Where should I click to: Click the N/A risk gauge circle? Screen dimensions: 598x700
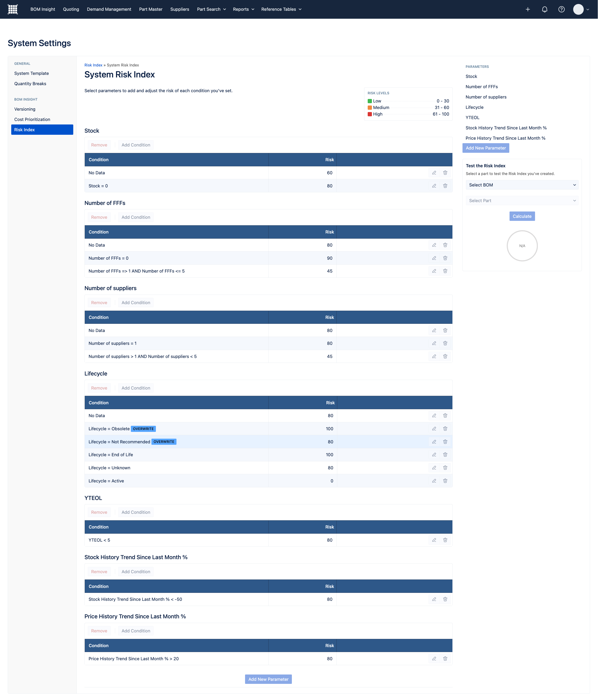tap(522, 246)
